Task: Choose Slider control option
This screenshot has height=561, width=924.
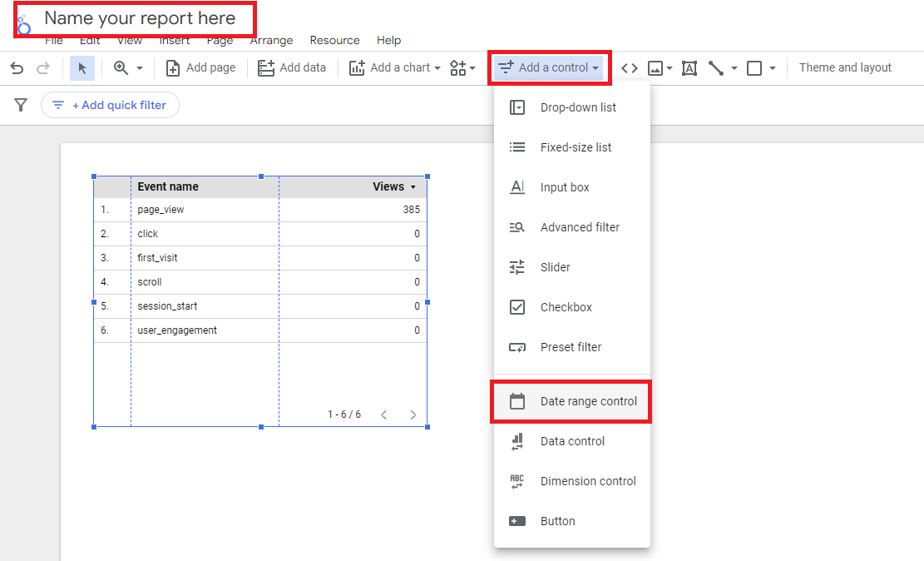Action: [x=572, y=267]
